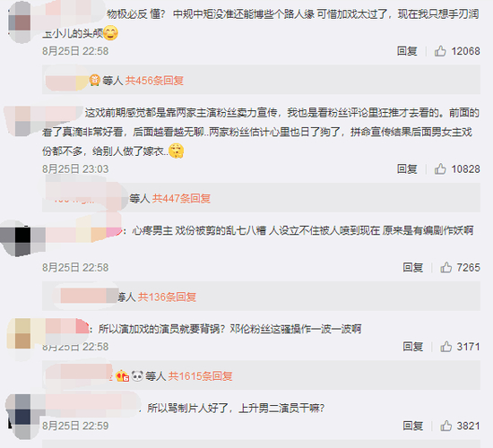
Task: Expand 共136条回复 replies
Action: [167, 297]
